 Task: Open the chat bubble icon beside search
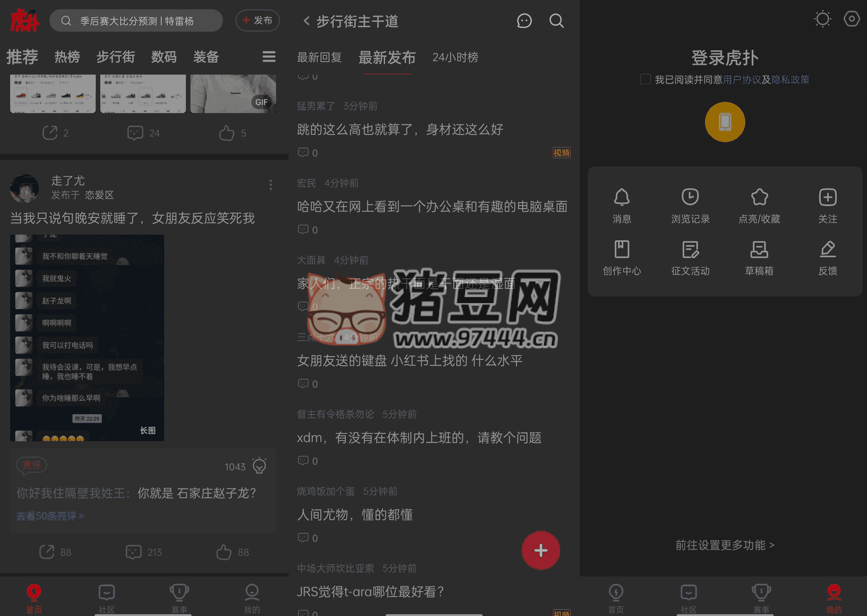click(x=524, y=21)
